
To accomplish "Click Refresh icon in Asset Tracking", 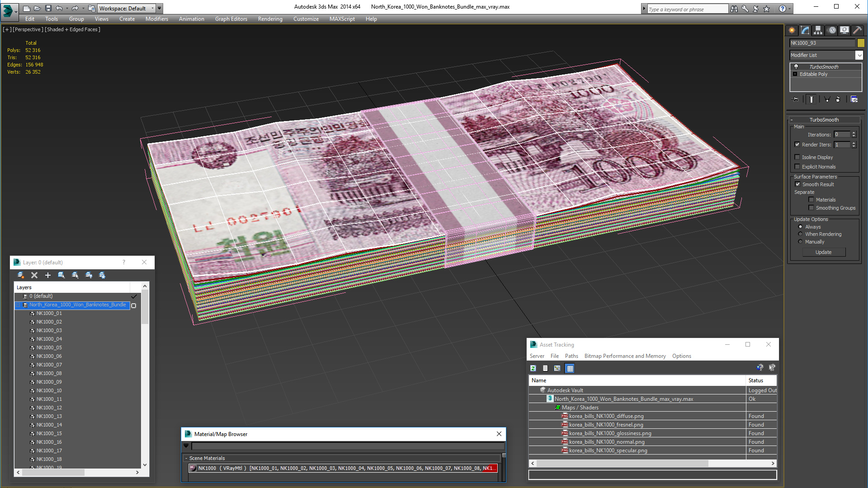I will pyautogui.click(x=533, y=368).
